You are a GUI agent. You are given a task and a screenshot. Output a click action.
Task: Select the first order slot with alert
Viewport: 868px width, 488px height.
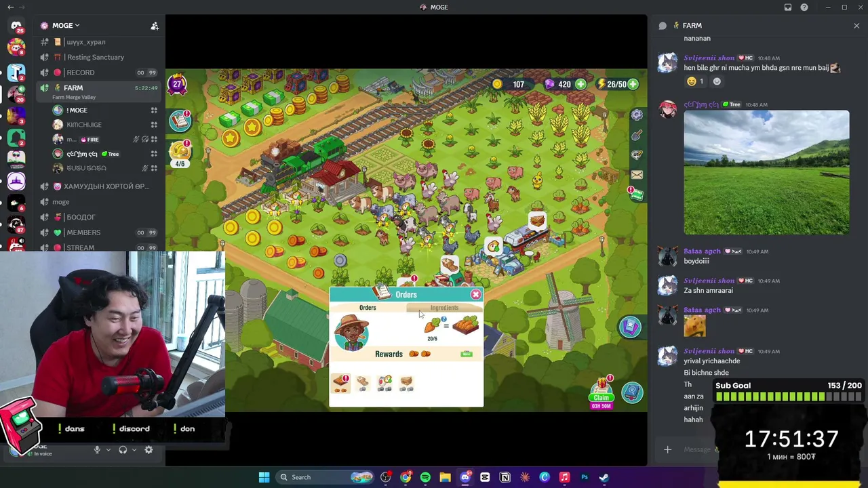click(341, 383)
